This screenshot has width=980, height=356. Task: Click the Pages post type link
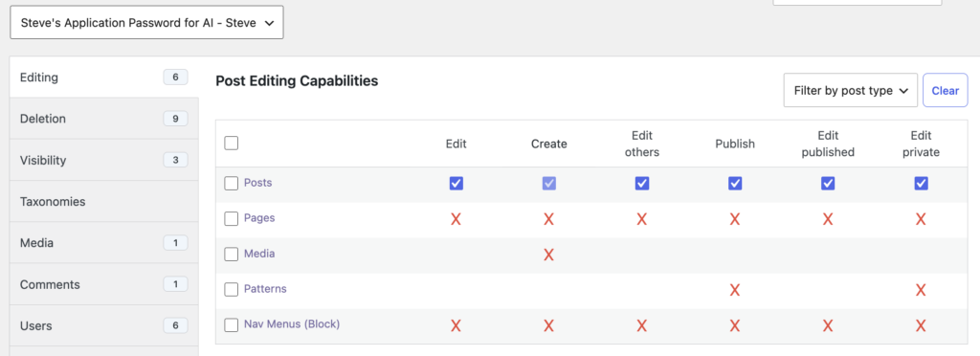(x=259, y=218)
